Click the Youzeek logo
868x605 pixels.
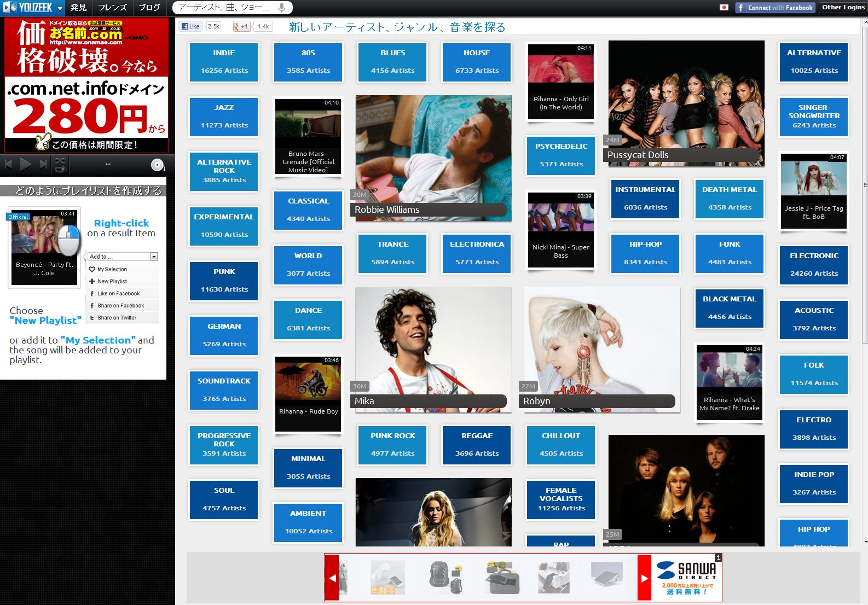(27, 8)
